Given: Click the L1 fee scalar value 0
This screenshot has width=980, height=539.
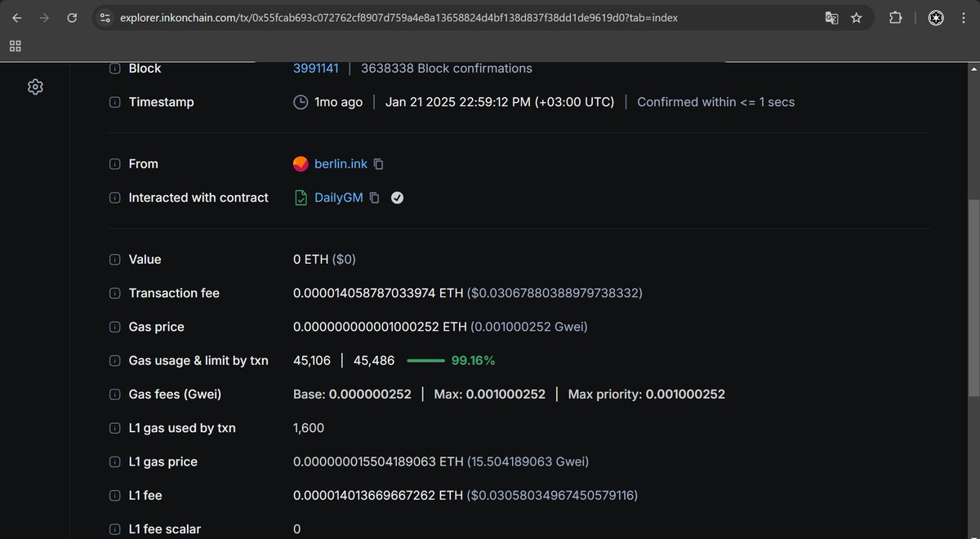Looking at the screenshot, I should 297,528.
